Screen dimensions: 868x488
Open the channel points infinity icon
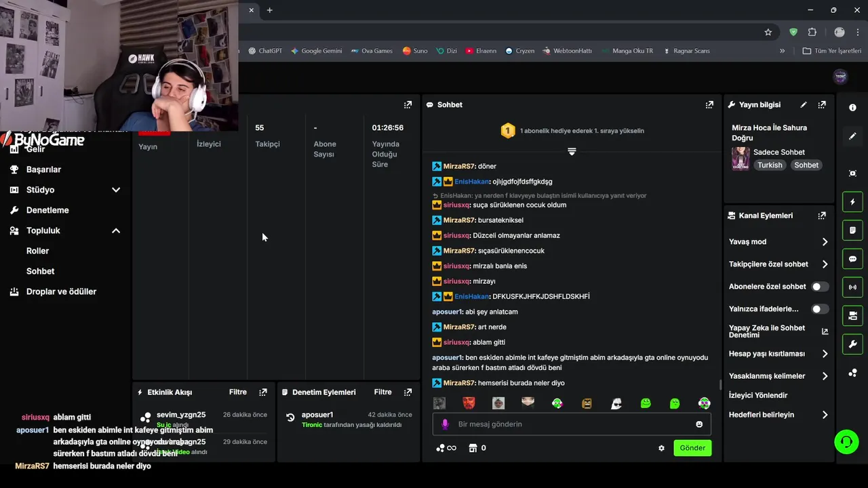click(446, 448)
